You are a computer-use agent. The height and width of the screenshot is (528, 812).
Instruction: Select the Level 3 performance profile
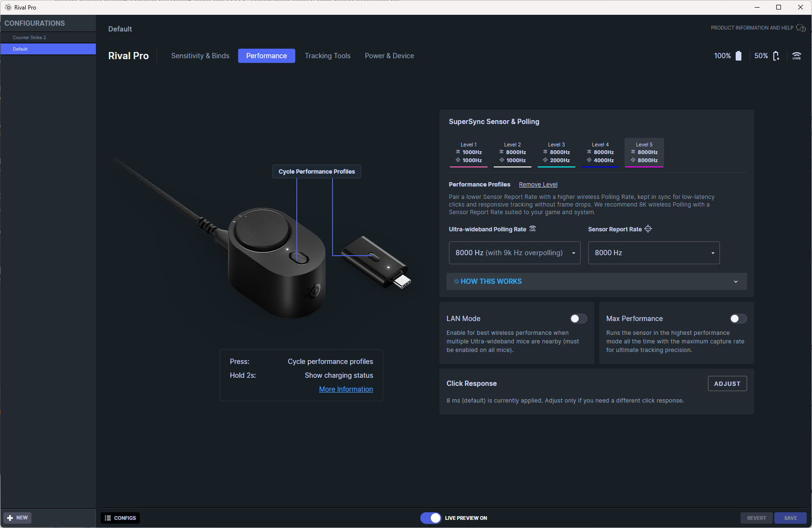pyautogui.click(x=556, y=153)
